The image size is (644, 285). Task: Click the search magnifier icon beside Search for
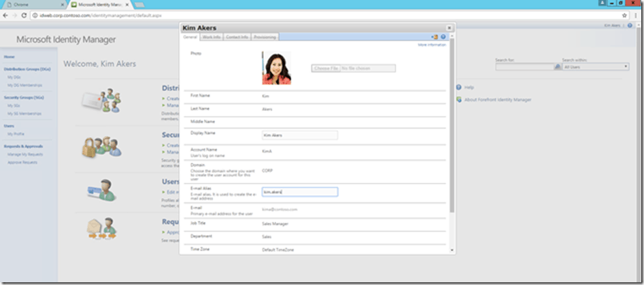(557, 66)
